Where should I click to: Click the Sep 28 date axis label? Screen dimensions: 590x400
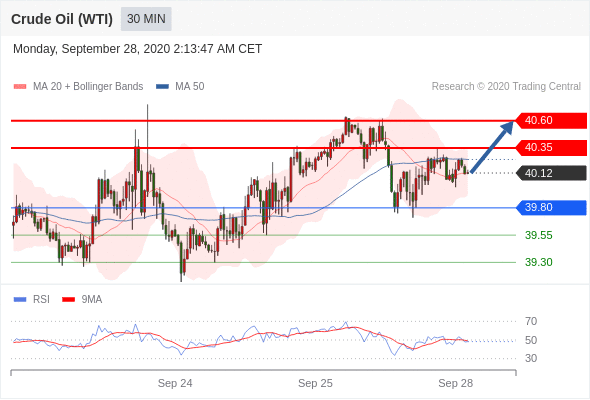pyautogui.click(x=456, y=383)
